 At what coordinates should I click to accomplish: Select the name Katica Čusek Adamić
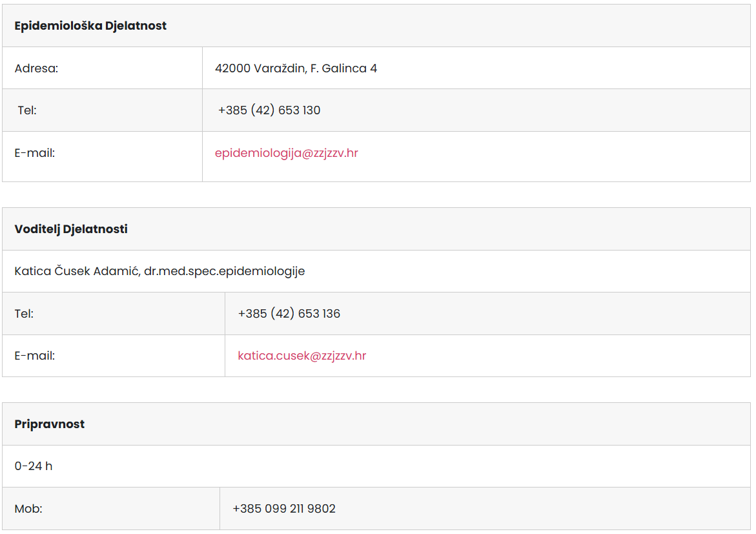77,271
